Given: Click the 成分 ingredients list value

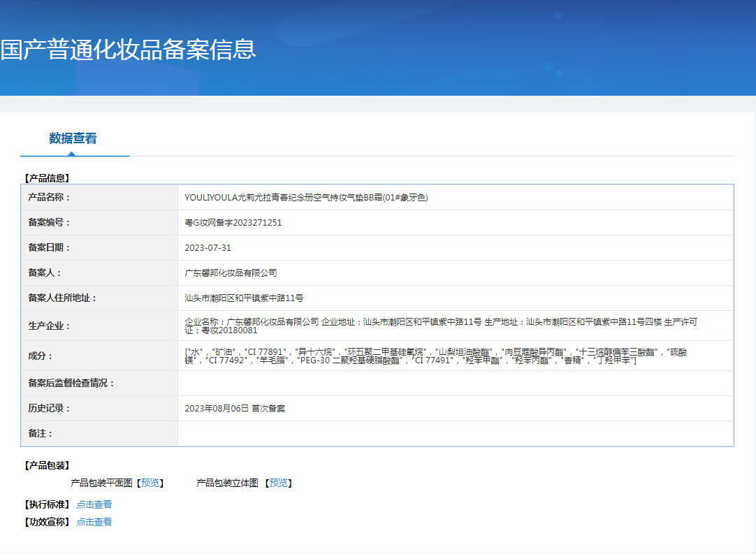Looking at the screenshot, I should point(436,356).
